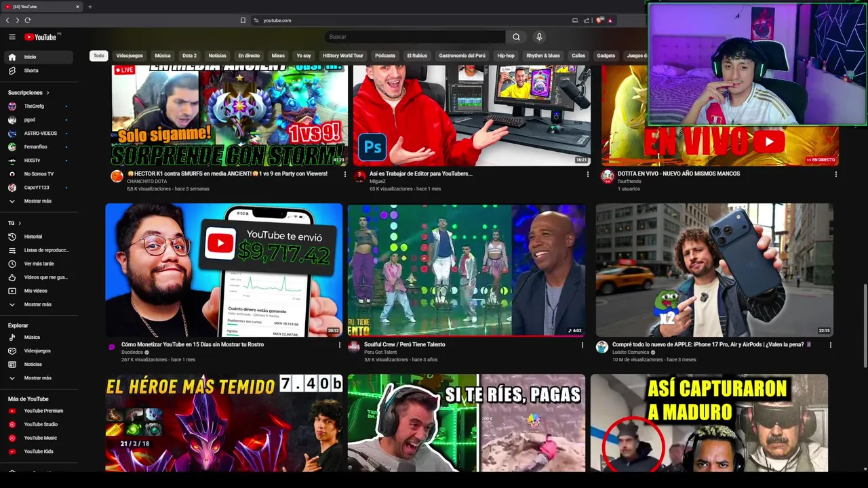Open Cómo Monetizar YouTube video title
The height and width of the screenshot is (488, 868).
[x=193, y=344]
